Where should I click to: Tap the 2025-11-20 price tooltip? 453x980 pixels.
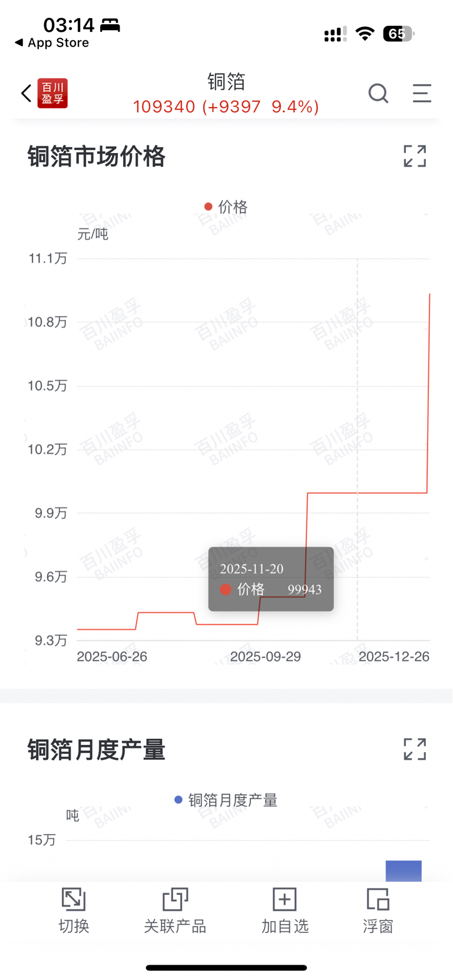(271, 579)
